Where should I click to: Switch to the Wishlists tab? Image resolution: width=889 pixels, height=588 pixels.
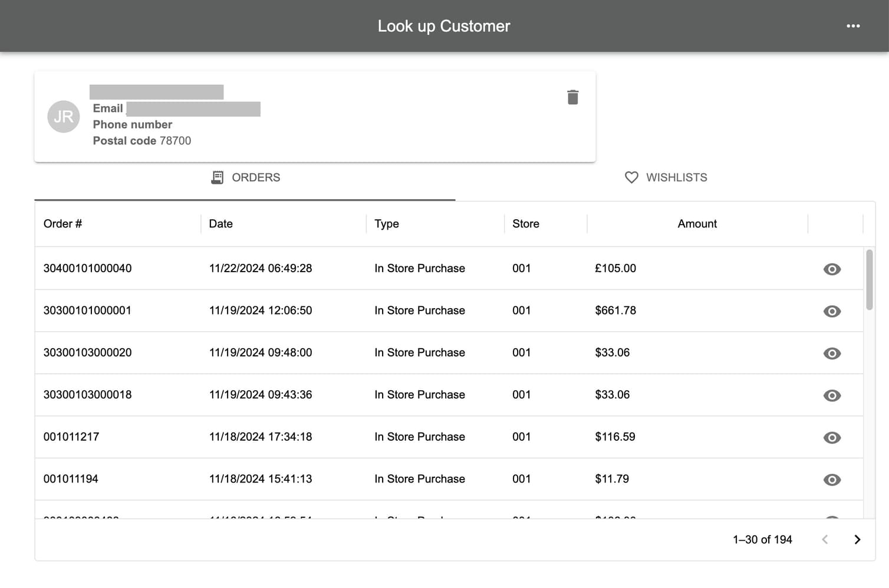tap(666, 177)
